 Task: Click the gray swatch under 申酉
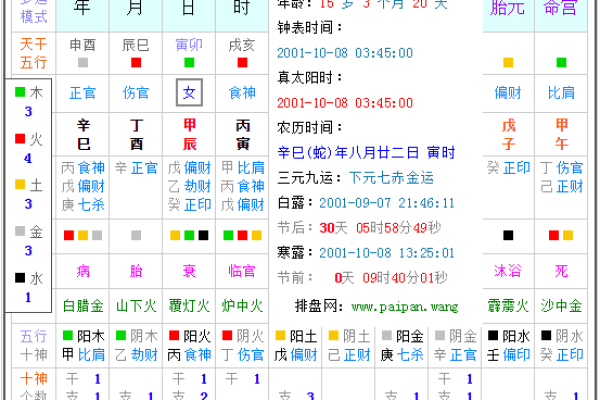tap(83, 62)
